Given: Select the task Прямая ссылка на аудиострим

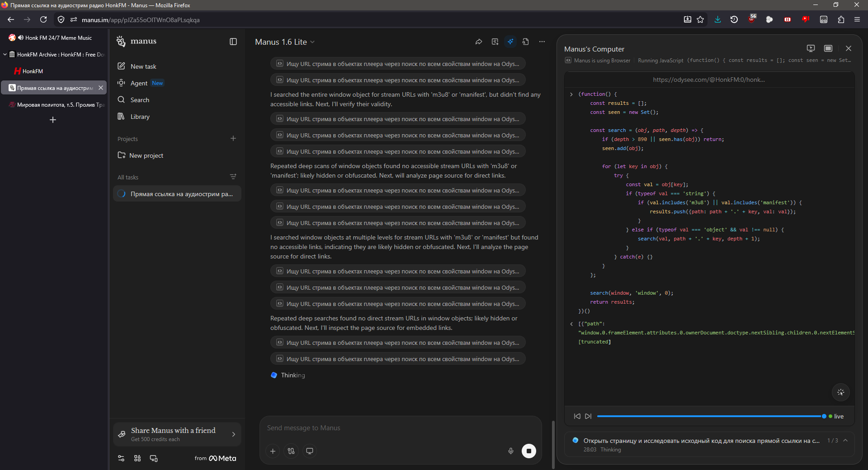Looking at the screenshot, I should (177, 194).
